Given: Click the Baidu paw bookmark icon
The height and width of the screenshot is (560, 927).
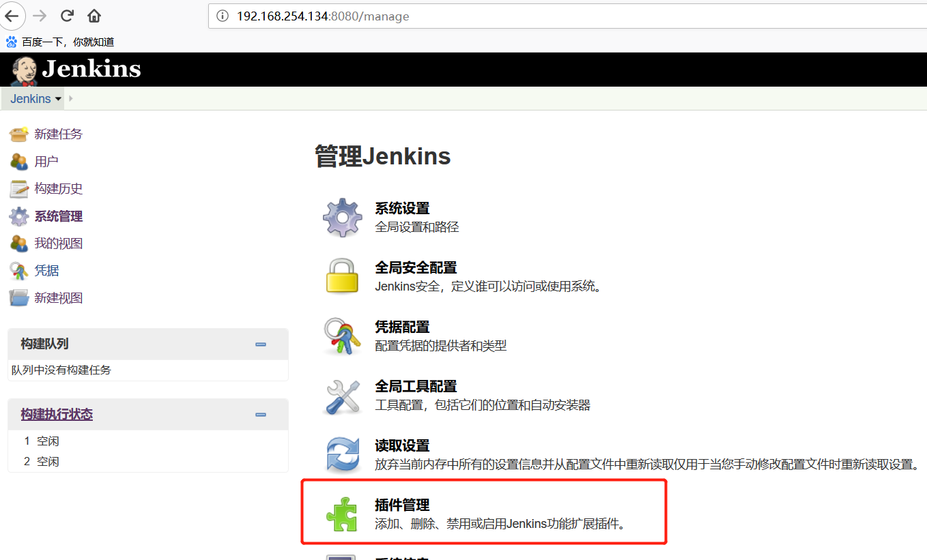Looking at the screenshot, I should tap(12, 42).
